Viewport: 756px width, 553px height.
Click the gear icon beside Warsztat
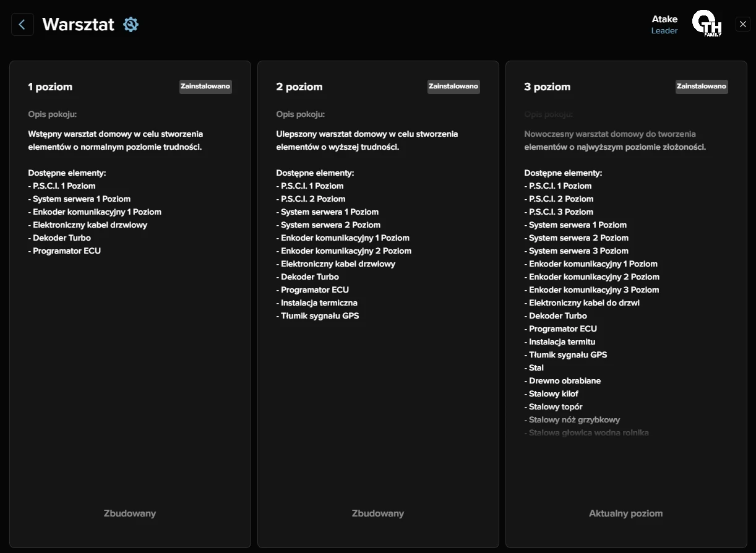[x=131, y=25]
